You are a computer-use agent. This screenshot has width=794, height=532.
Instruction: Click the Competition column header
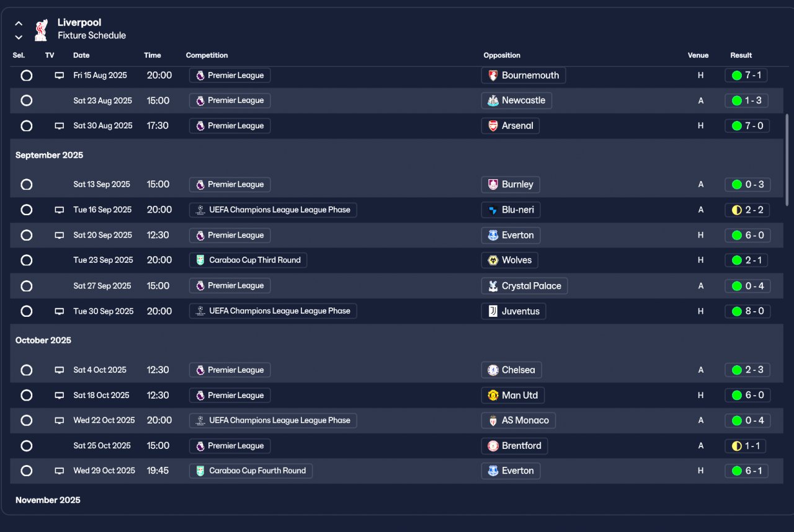(207, 55)
